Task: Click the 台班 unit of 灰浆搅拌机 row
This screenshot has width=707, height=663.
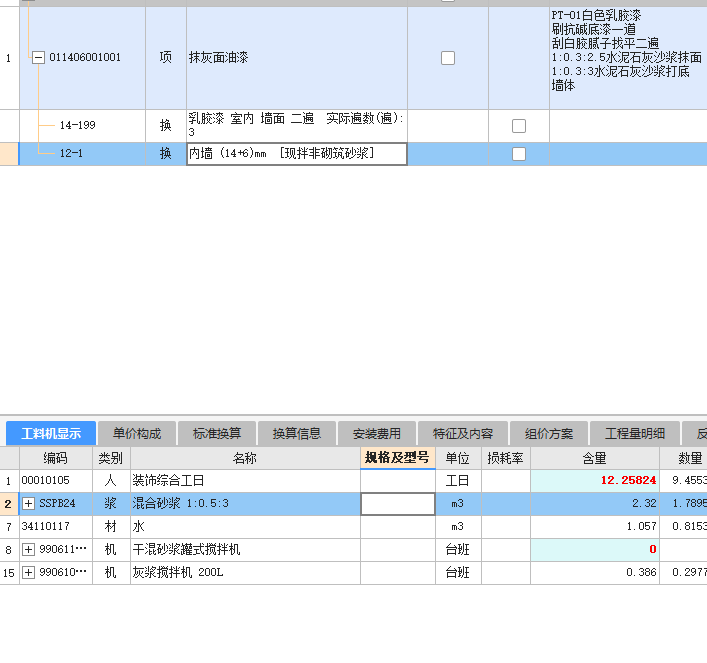Action: [x=458, y=573]
